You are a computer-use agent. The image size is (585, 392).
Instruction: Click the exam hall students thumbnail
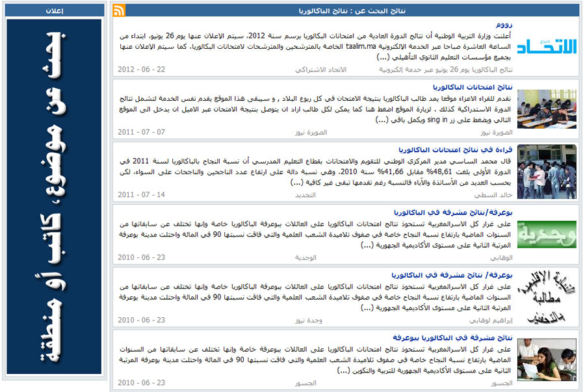tap(547, 109)
